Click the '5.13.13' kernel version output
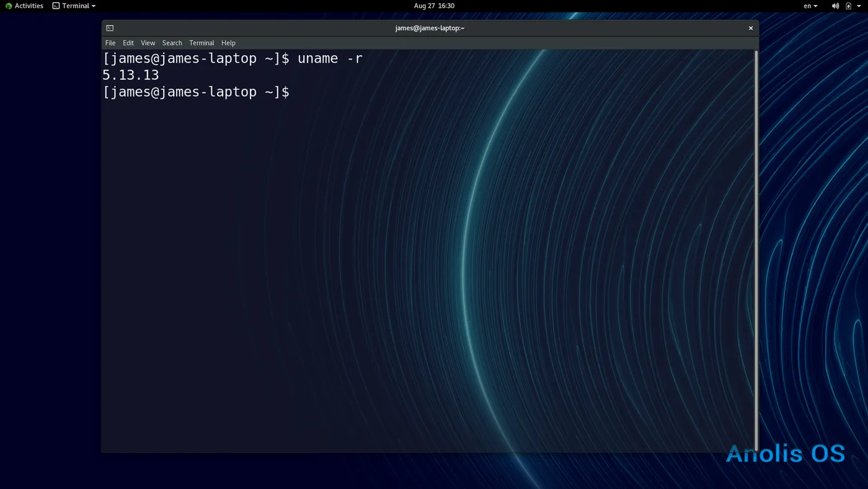868x489 pixels. (x=131, y=75)
